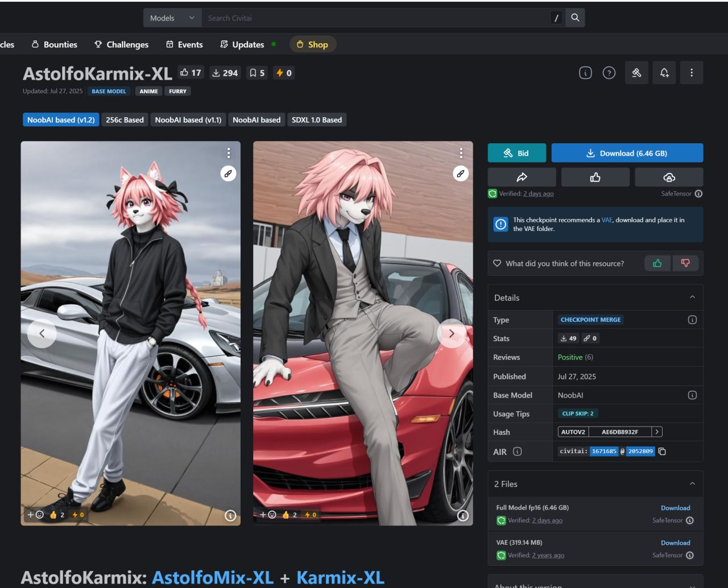Add emoji reaction to the red car image
728x588 pixels.
click(x=268, y=515)
